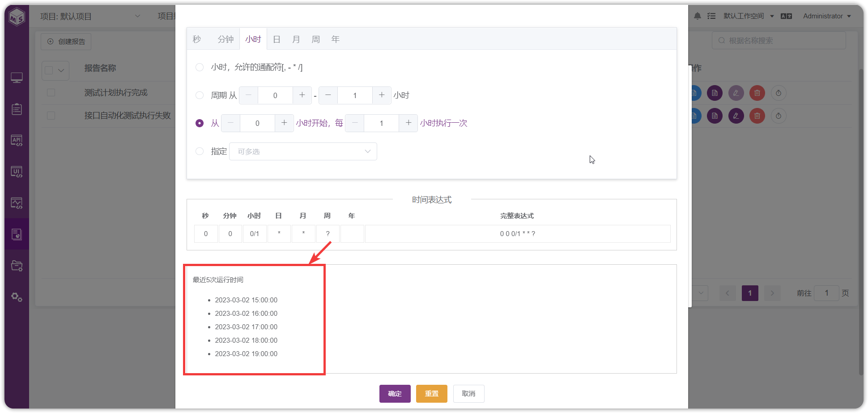
Task: Expand the select-all checkbox dropdown arrow
Action: click(x=61, y=70)
